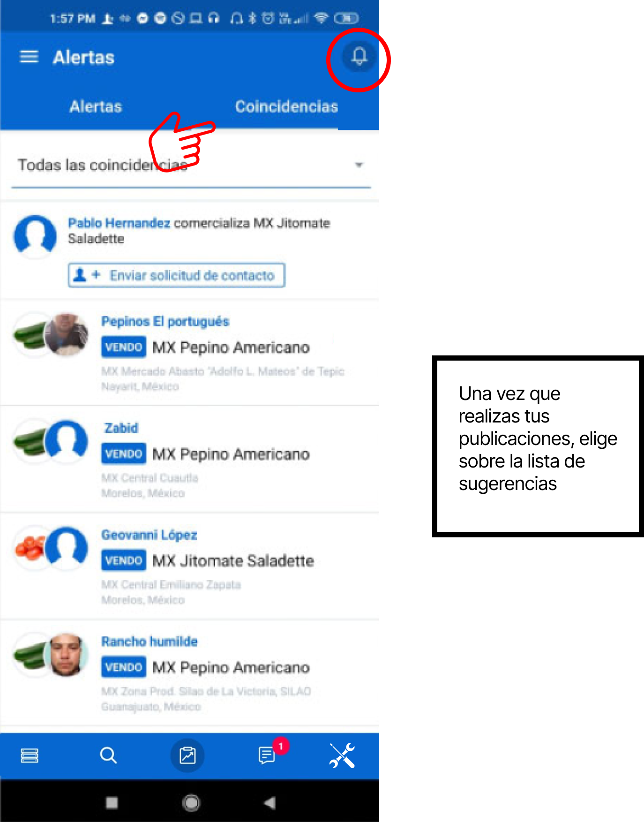Open the list view icon in bottom bar
Screen dimensions: 644x822
tap(30, 755)
